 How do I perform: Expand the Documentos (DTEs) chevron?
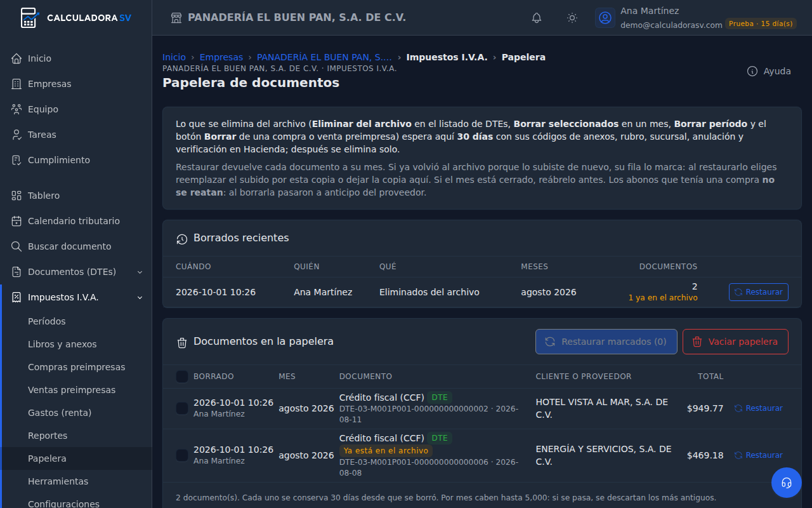click(x=140, y=272)
